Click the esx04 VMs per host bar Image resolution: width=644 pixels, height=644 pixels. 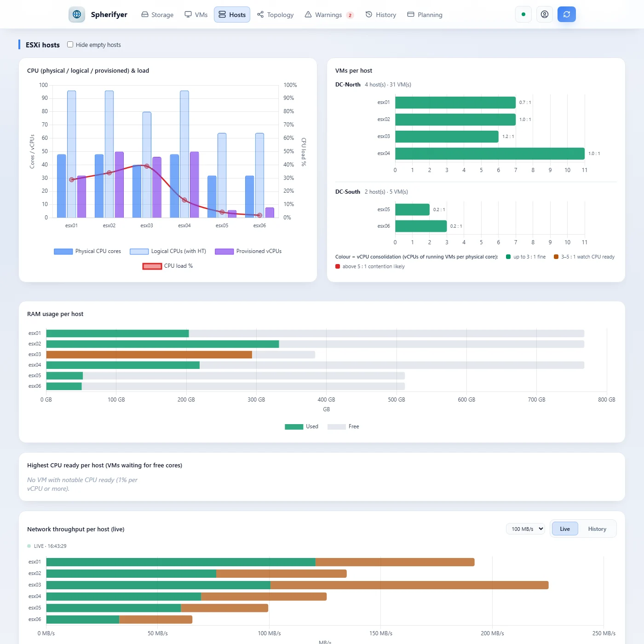pyautogui.click(x=490, y=154)
